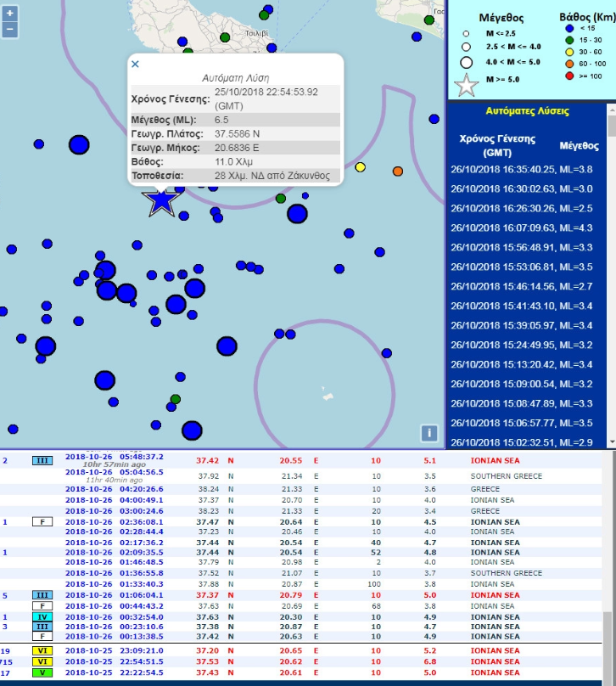This screenshot has height=686, width=616.
Task: Click the cyan IV intensity badge
Action: [42, 617]
